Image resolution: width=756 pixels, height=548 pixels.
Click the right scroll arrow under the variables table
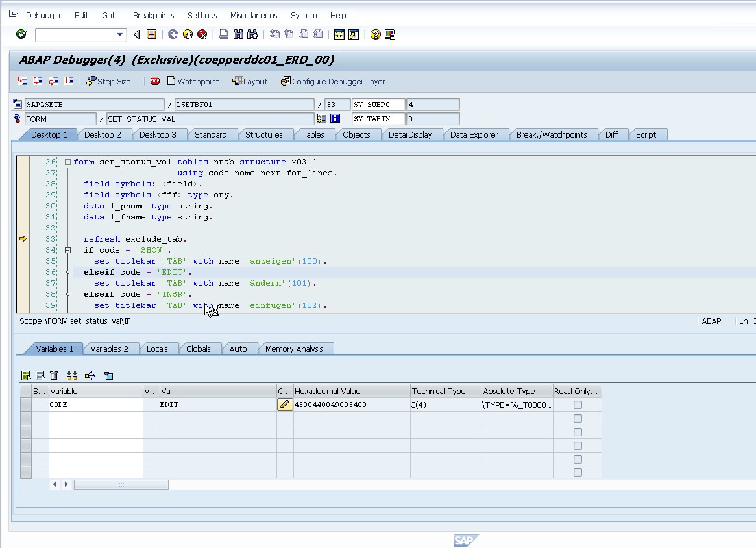pos(66,484)
